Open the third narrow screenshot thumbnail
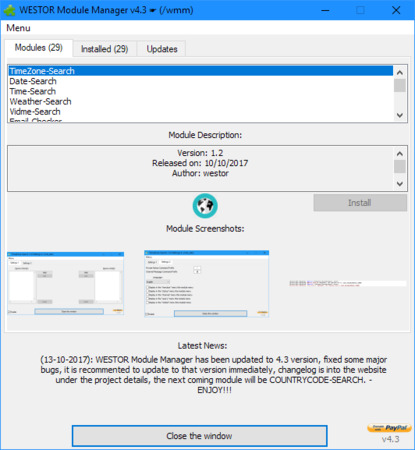 tap(348, 284)
